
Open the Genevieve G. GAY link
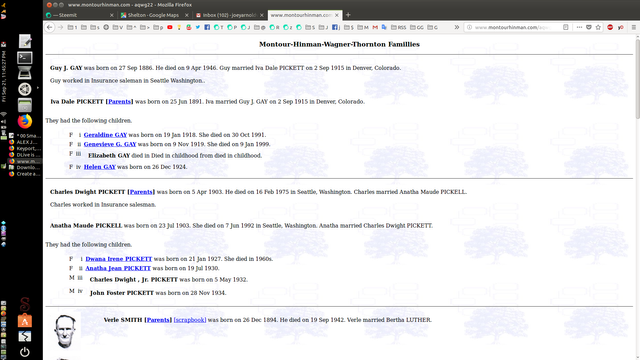tap(110, 144)
